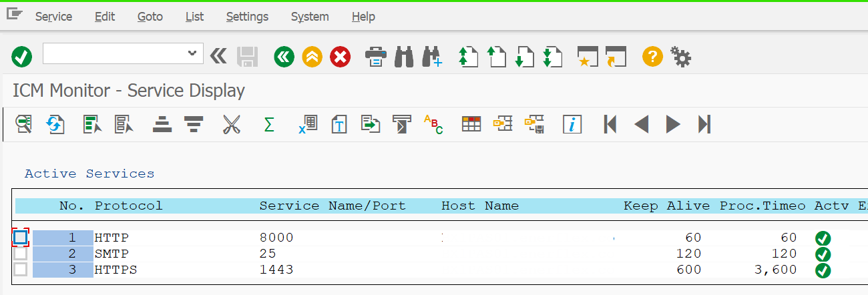Screen dimensions: 868x295
Task: Click the Print icon in the toolbar
Action: coord(376,57)
